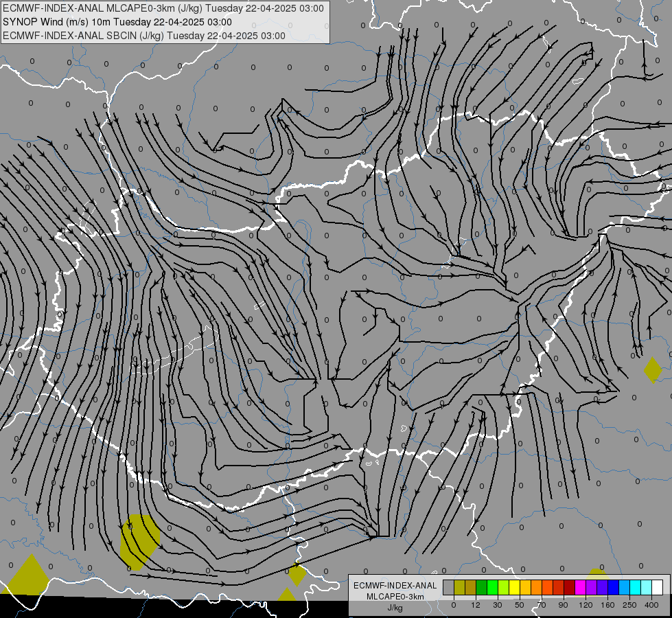Click the legend value 30
Image resolution: width=672 pixels, height=618 pixels.
coord(498,605)
